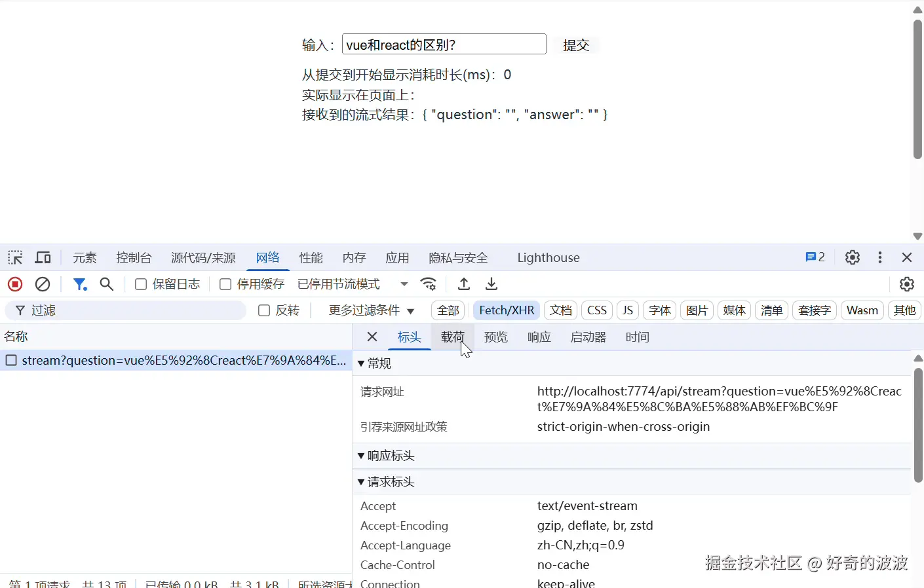This screenshot has width=924, height=588.
Task: Select the stream?question request row
Action: point(176,360)
